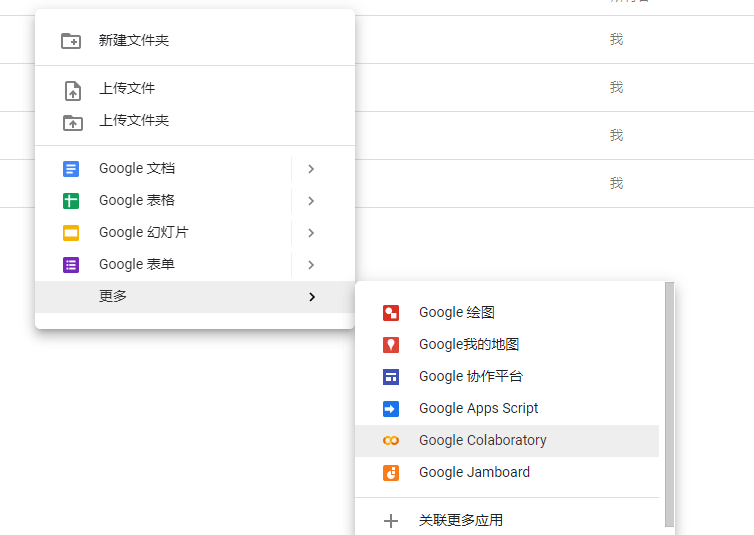Click the plus icon for connecting apps
Screen dimensions: 754x535
click(x=391, y=521)
